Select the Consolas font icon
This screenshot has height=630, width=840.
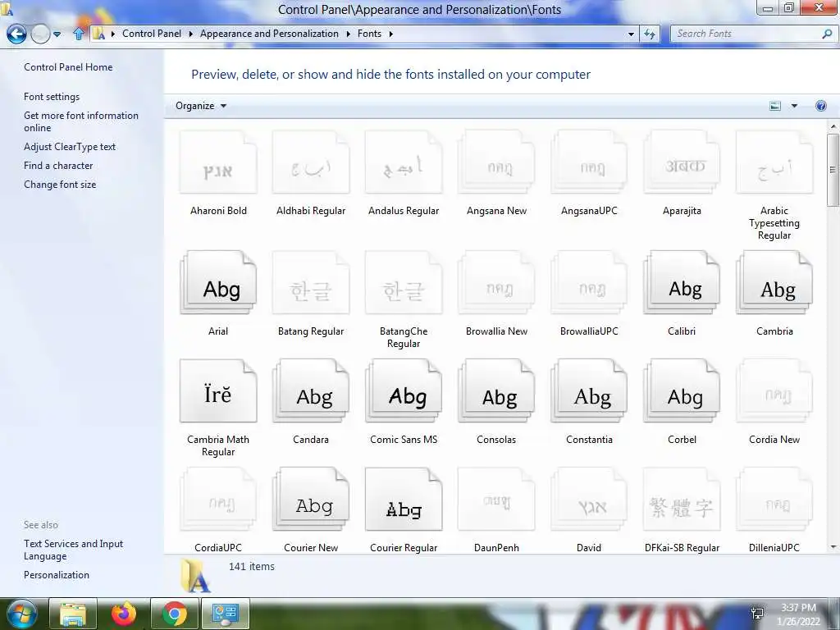click(x=496, y=391)
